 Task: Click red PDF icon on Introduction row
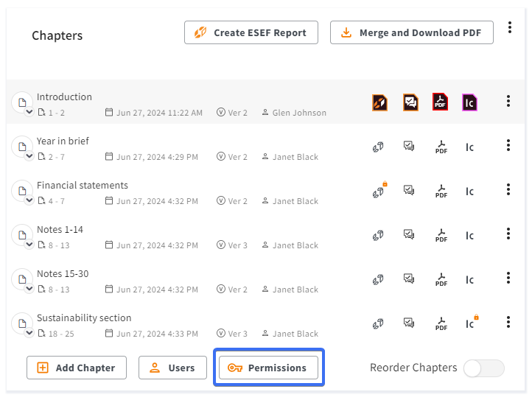click(x=440, y=102)
